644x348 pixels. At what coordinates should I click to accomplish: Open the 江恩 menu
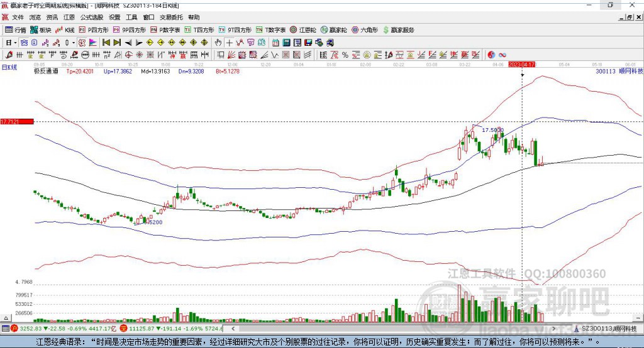coord(69,17)
